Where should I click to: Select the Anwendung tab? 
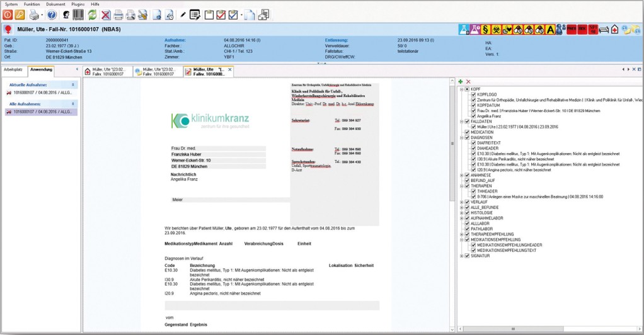click(x=41, y=70)
